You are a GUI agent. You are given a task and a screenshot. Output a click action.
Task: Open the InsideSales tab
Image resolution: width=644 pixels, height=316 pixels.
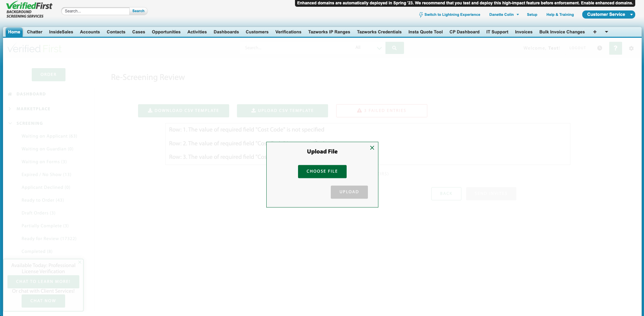point(61,32)
